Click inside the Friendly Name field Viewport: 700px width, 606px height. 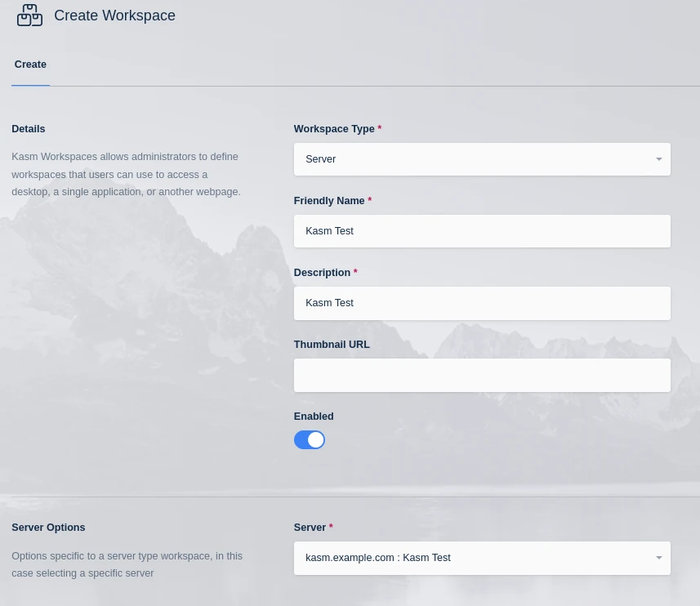click(x=482, y=231)
